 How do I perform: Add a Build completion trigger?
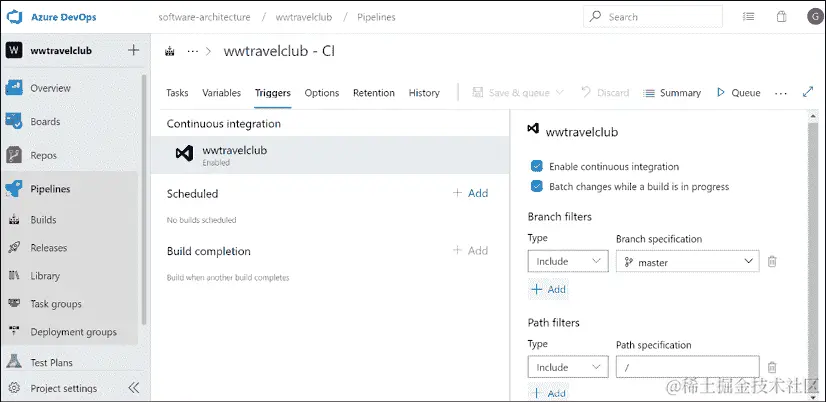click(470, 250)
